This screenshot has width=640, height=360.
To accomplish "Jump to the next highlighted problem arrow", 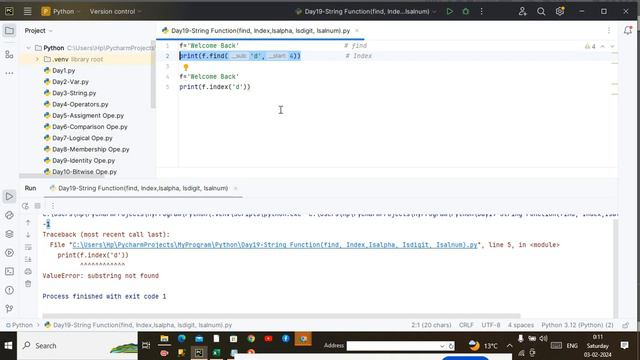I will pos(612,47).
